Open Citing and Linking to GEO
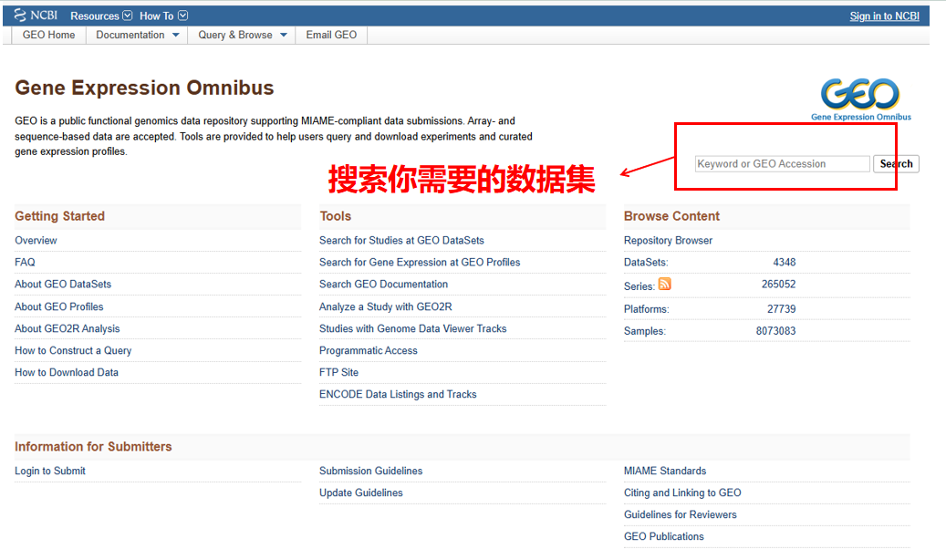 pos(682,493)
